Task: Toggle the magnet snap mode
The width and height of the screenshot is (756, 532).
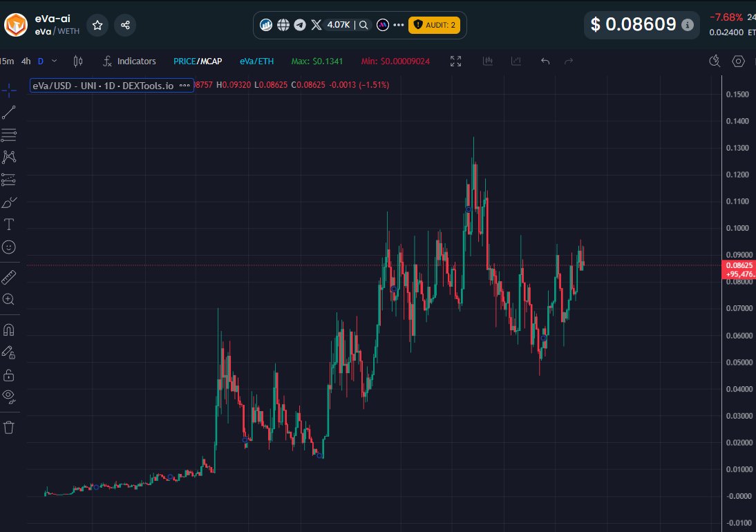Action: [9, 330]
